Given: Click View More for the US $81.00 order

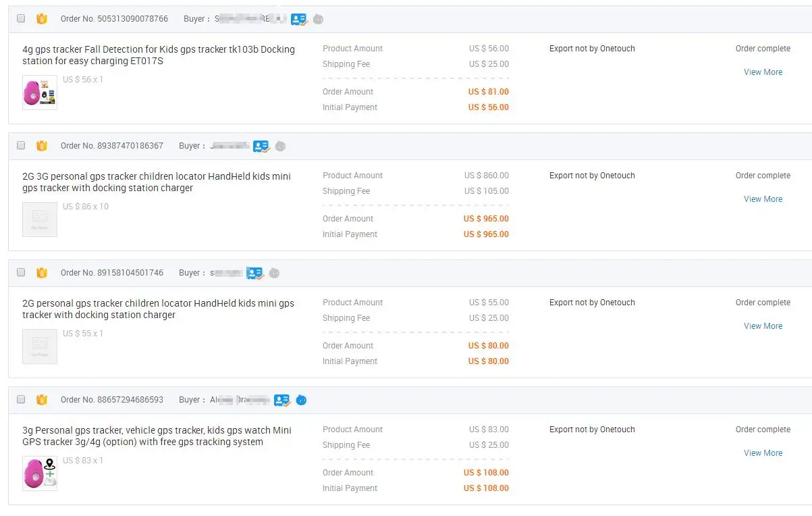Looking at the screenshot, I should (x=763, y=72).
